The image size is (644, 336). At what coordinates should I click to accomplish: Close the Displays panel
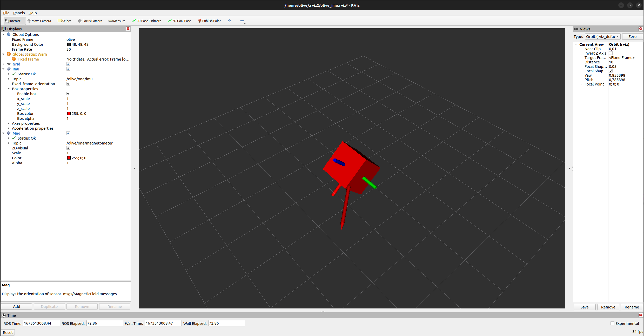click(128, 29)
